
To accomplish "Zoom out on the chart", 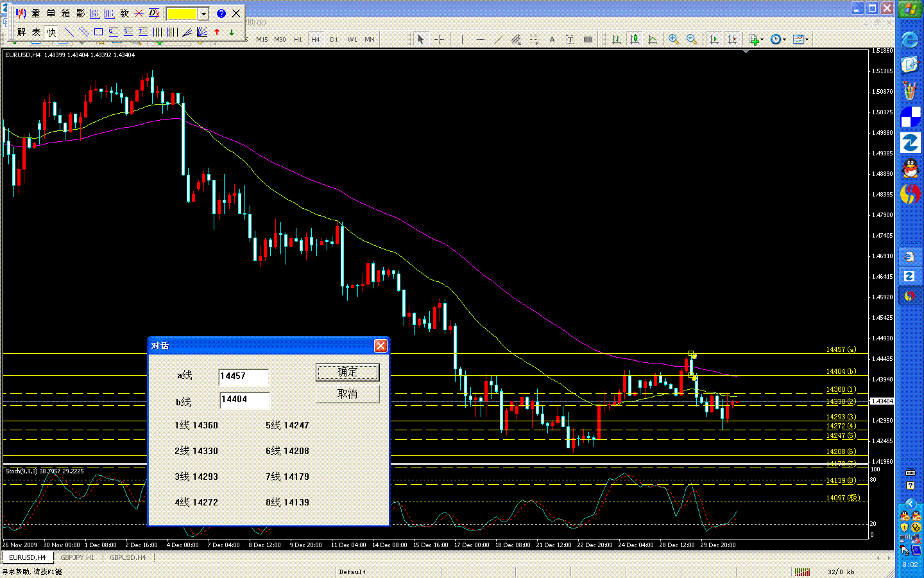I will 692,39.
